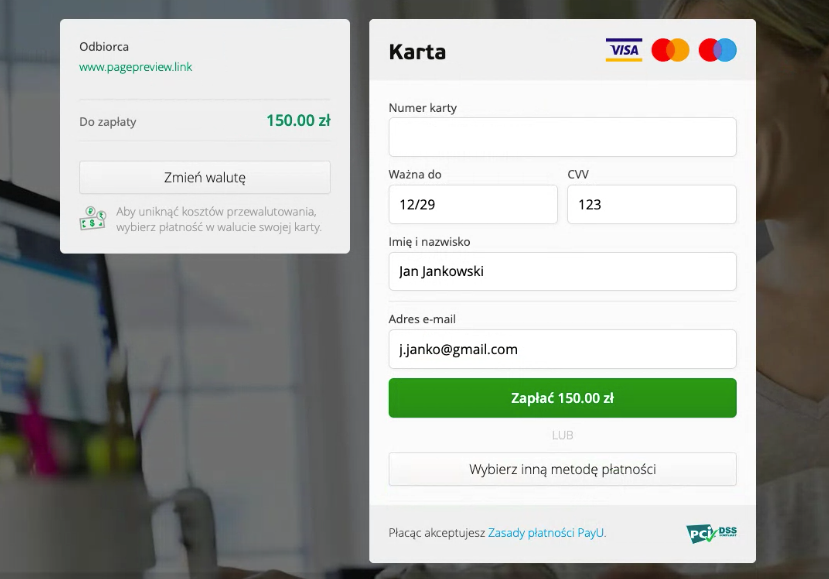Select the CVV input field
Screen dimensions: 829x579
click(652, 204)
